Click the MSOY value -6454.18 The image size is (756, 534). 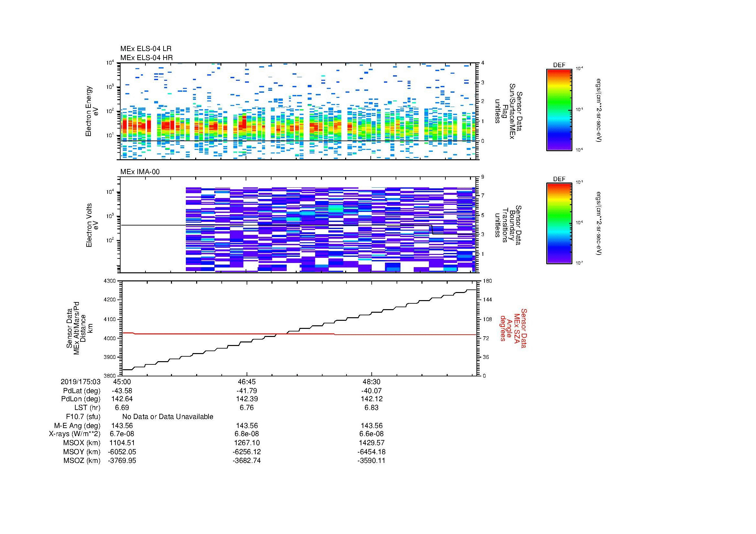(371, 452)
